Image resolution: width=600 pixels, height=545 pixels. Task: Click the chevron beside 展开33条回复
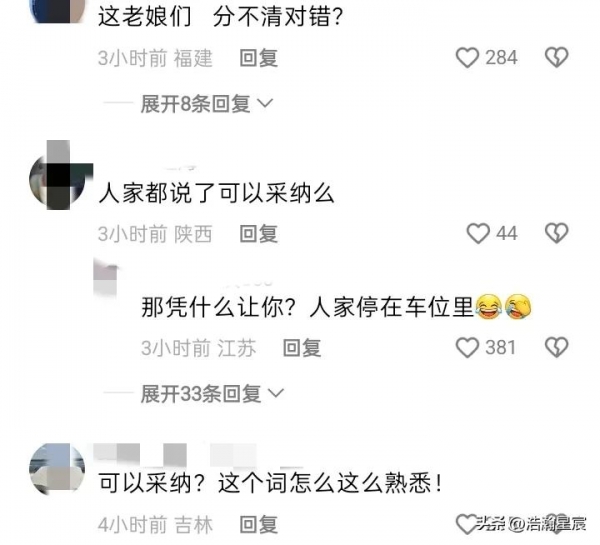pyautogui.click(x=276, y=393)
